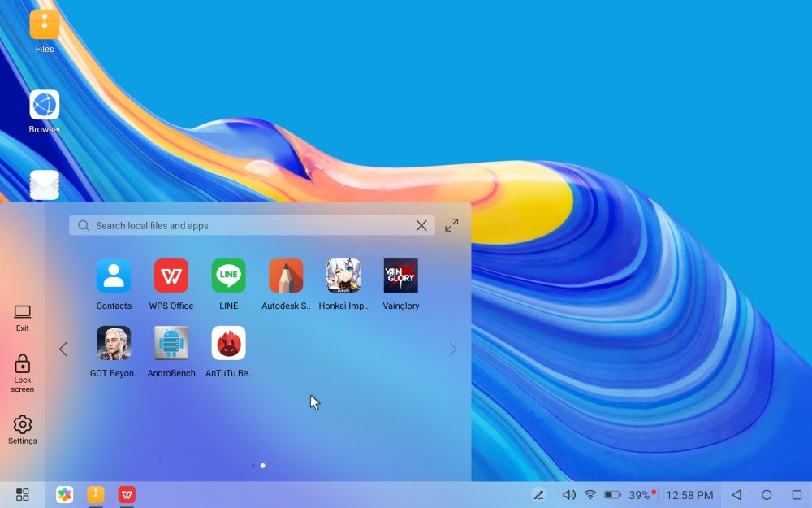Open the Contacts app
The width and height of the screenshot is (812, 508).
[114, 276]
